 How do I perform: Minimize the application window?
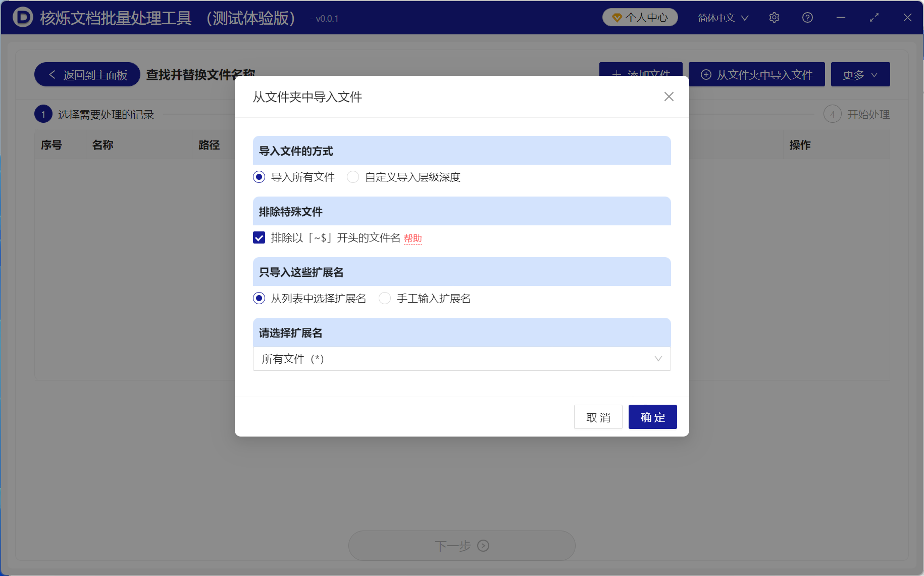pyautogui.click(x=841, y=18)
